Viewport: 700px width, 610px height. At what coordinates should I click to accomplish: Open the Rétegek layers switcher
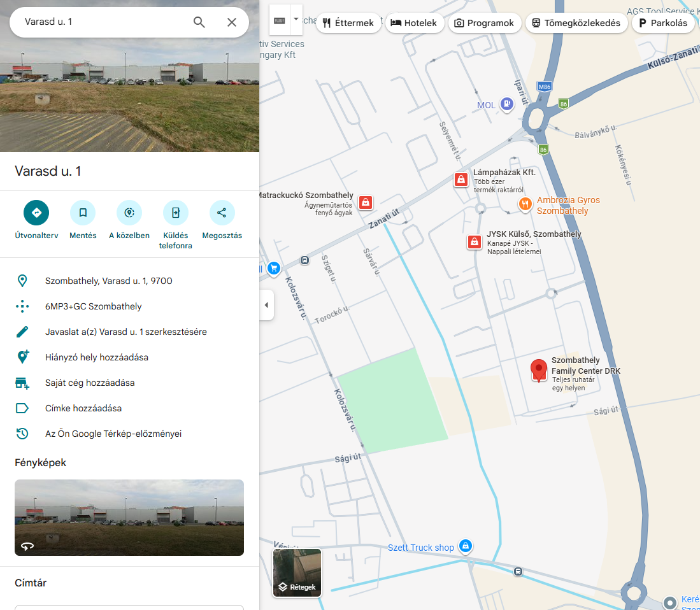[x=297, y=572]
